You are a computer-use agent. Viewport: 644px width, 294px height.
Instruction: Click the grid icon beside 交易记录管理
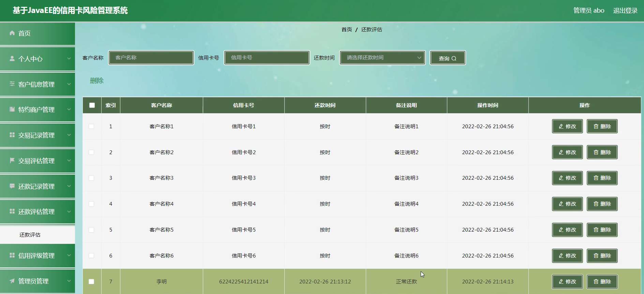(12, 135)
